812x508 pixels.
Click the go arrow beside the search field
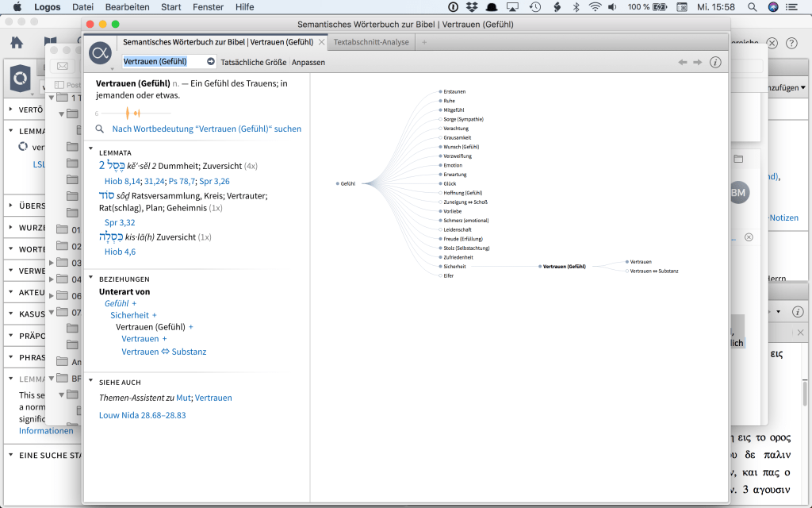pyautogui.click(x=211, y=61)
